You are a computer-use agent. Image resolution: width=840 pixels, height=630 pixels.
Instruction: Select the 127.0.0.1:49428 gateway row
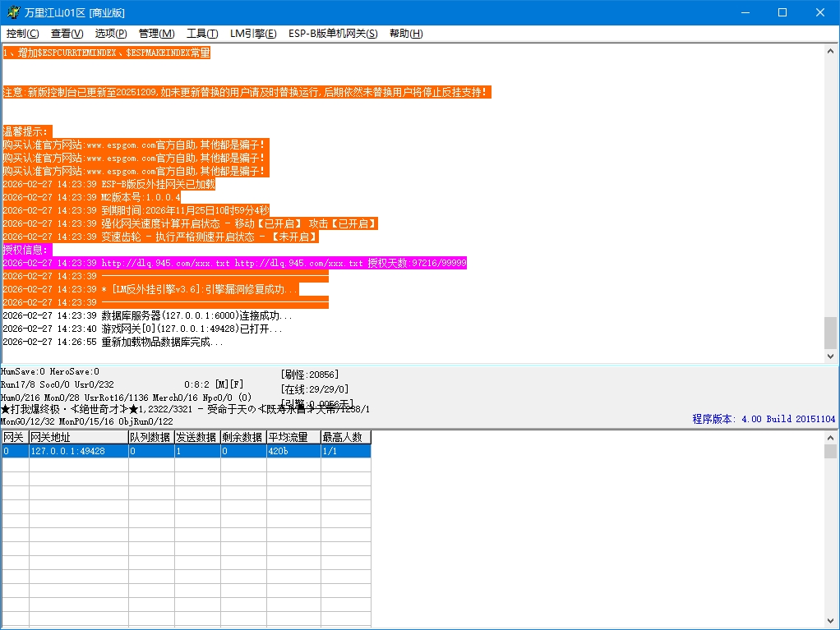[78, 451]
